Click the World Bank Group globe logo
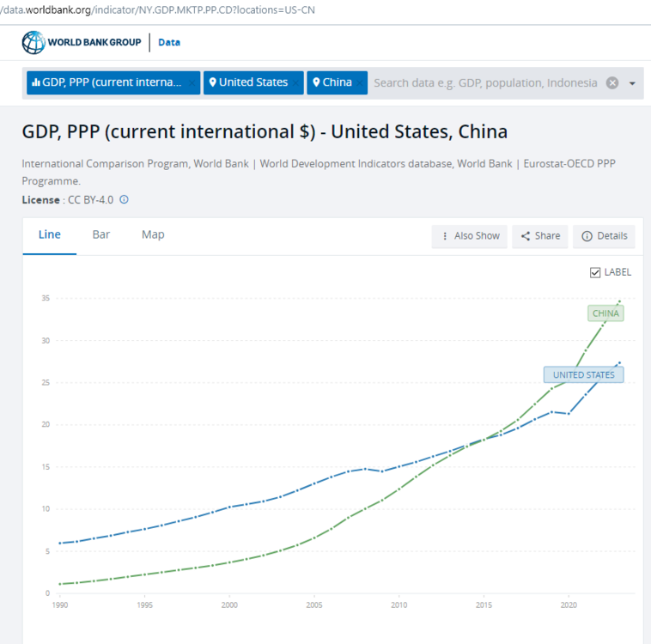The width and height of the screenshot is (651, 644). pyautogui.click(x=33, y=42)
